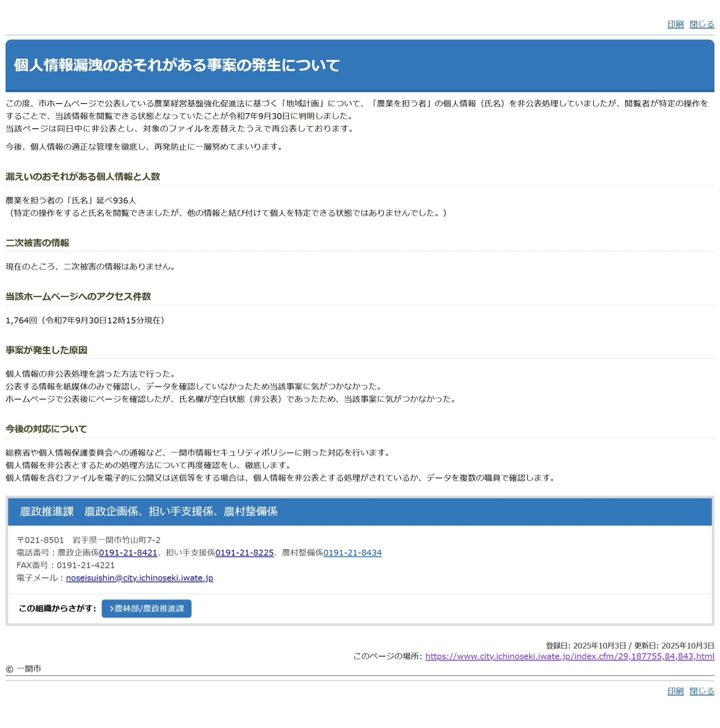
Task: Click the top 閉じる close link
Action: [x=701, y=24]
